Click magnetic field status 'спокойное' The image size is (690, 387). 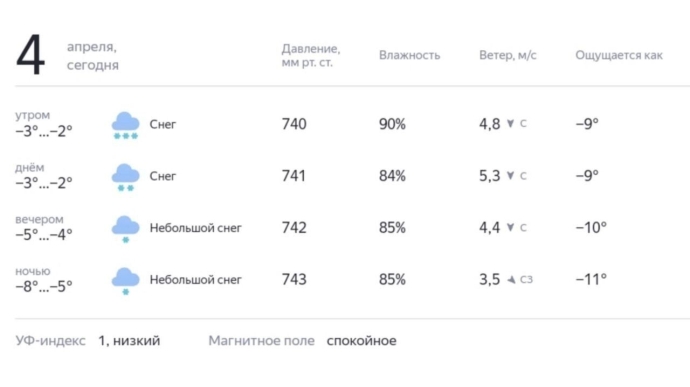(x=361, y=341)
